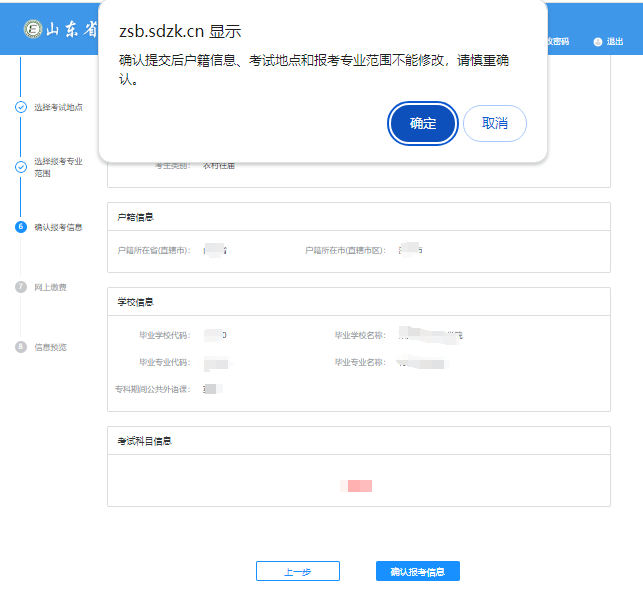643x592 pixels.
Task: Click the 退出 logout icon
Action: (598, 42)
